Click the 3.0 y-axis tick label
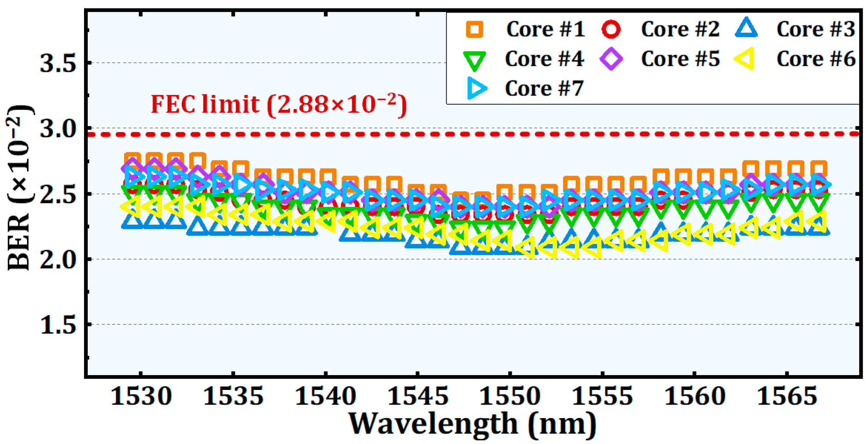 coord(58,129)
